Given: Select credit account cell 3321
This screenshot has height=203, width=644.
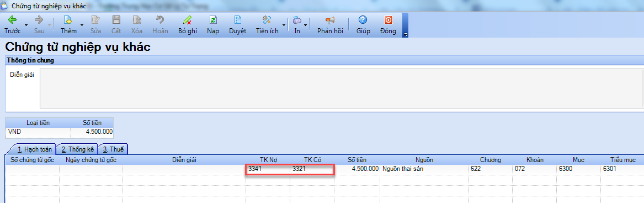Looking at the screenshot, I should [312, 169].
